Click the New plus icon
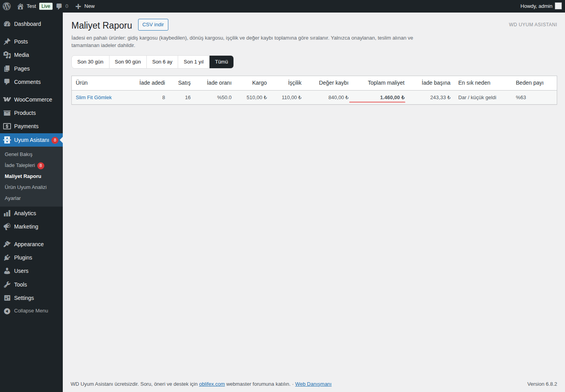Screen dimensions: 565x392 (x=78, y=6)
